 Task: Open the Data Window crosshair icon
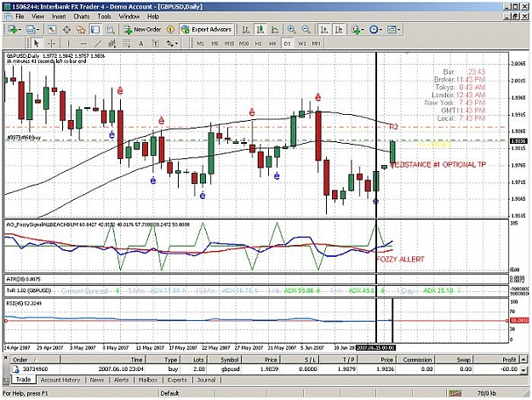pyautogui.click(x=67, y=30)
